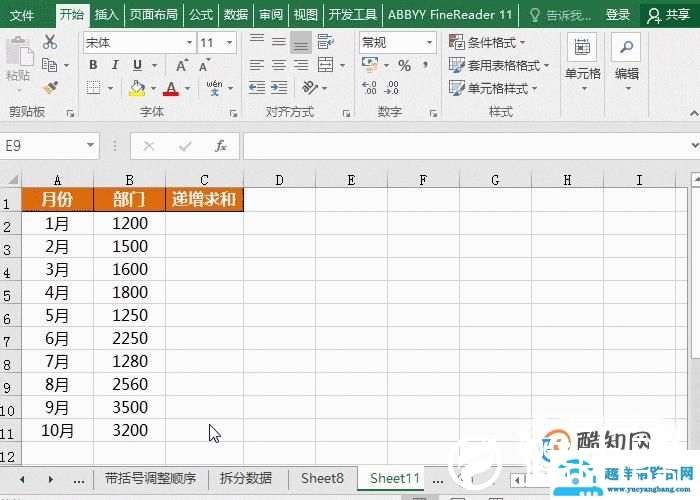Open font dialog launcher in 字体 group
700x500 pixels.
[233, 113]
